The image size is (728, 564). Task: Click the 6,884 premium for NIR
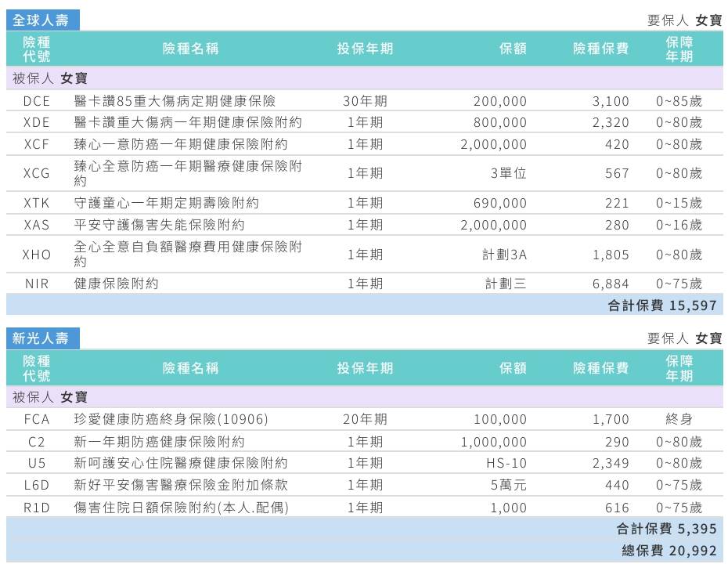pyautogui.click(x=611, y=284)
